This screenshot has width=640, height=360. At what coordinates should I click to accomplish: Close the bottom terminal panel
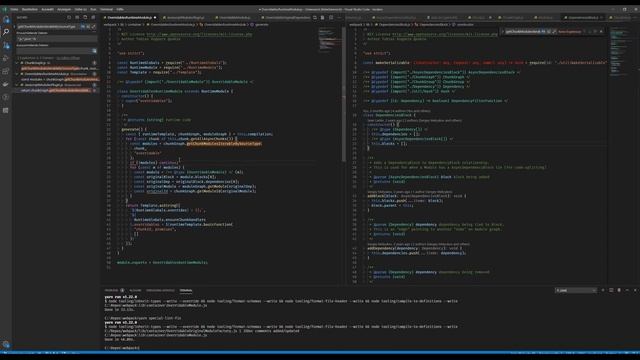tap(635, 290)
